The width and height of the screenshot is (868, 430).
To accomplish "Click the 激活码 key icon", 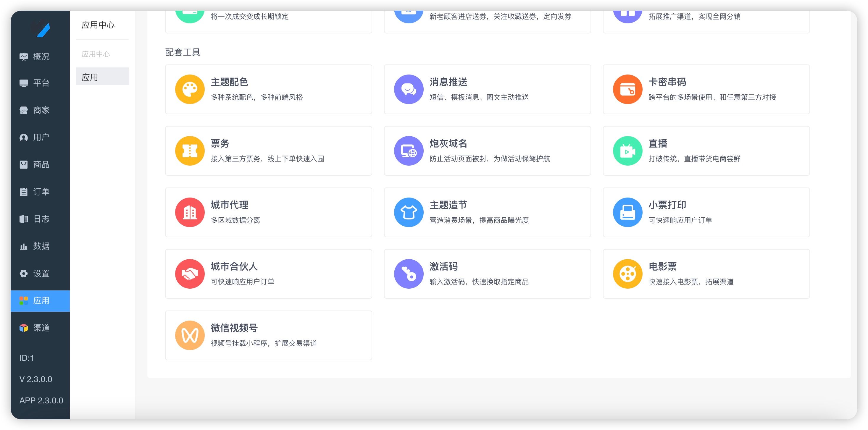I will 408,274.
